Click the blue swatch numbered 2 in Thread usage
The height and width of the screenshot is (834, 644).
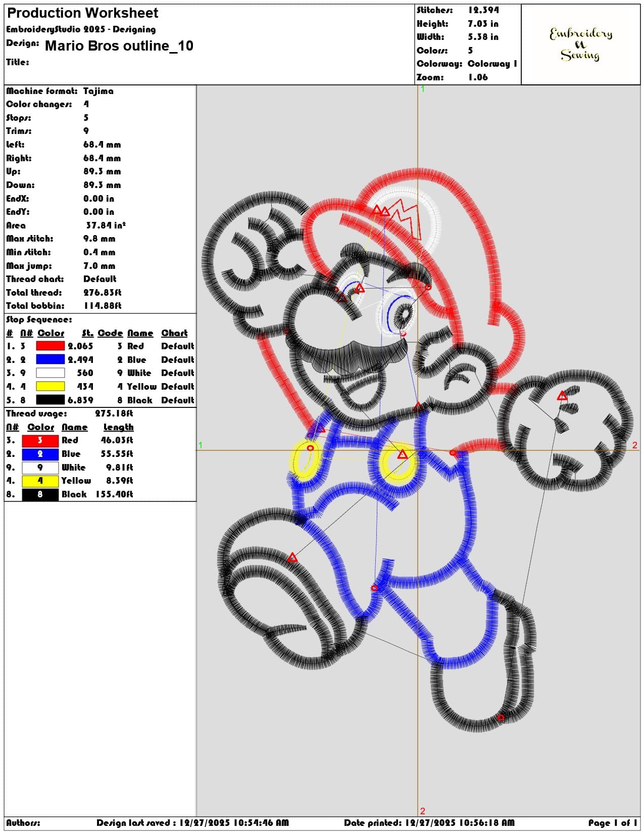pyautogui.click(x=40, y=454)
